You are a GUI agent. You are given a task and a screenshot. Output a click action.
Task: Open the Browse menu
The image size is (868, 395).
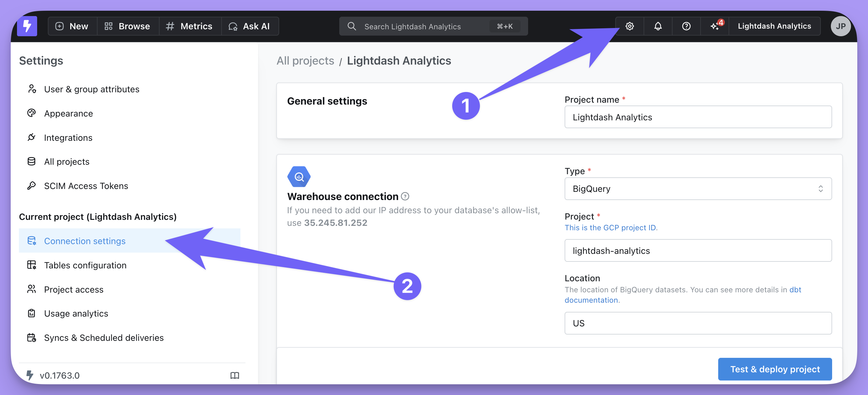coord(127,26)
